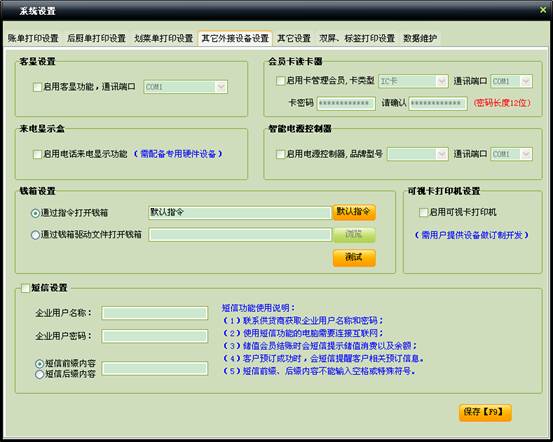Viewport: 553px width, 442px height.
Task: Switch to 数据维护 tab
Action: click(x=420, y=38)
